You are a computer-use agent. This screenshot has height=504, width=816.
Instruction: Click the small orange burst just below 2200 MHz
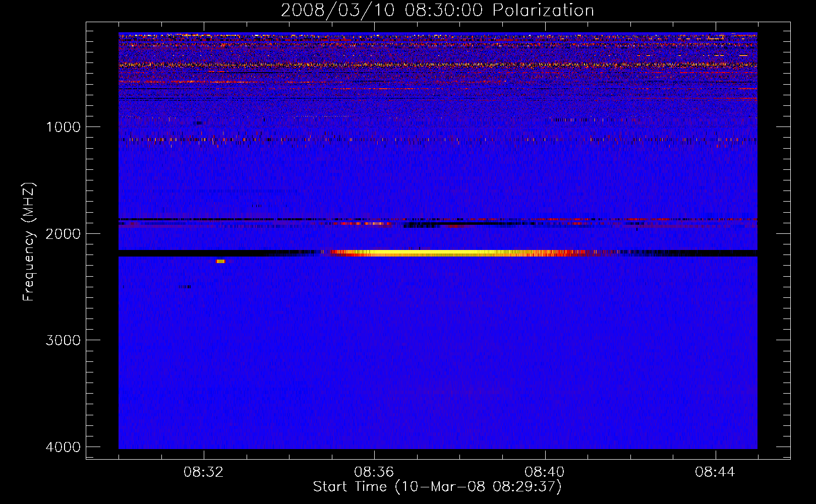pos(220,261)
